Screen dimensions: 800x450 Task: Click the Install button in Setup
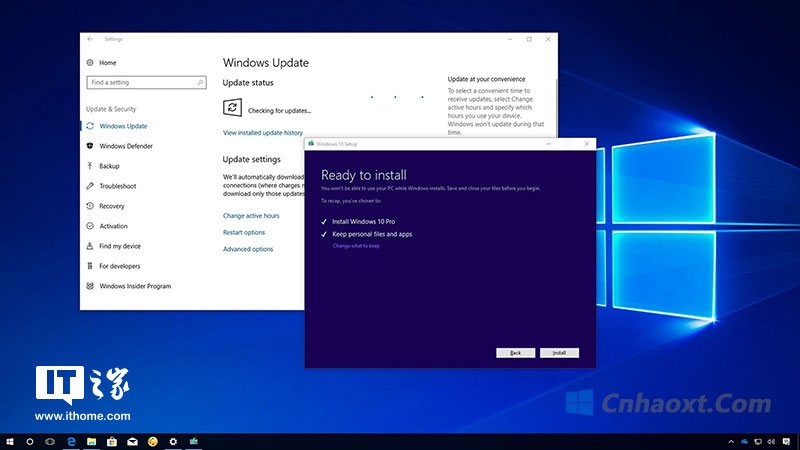(559, 353)
